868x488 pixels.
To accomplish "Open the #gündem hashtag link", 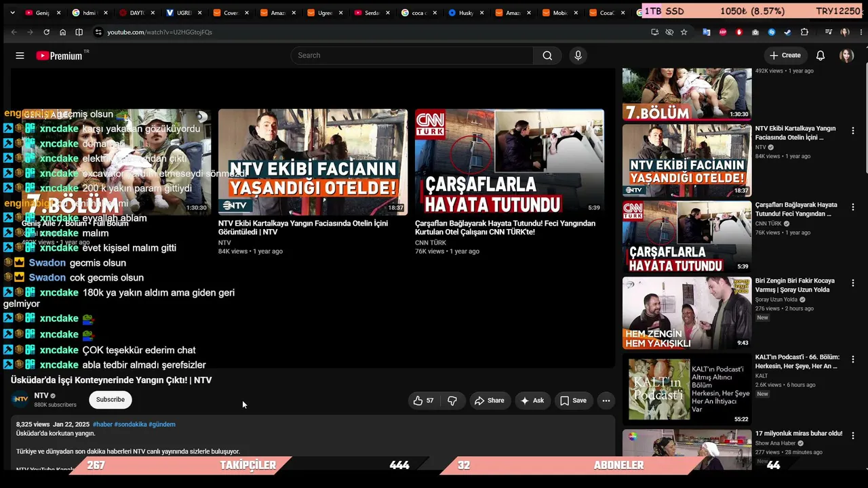I will pos(162,424).
